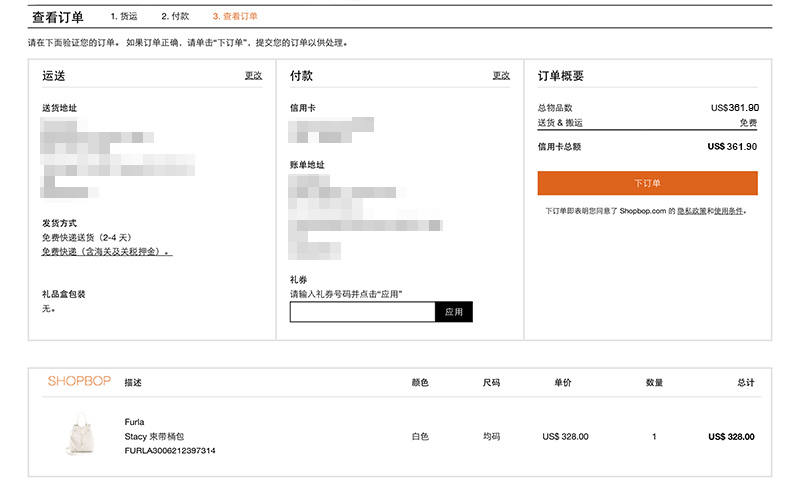800x489 pixels.
Task: Click the bold US$ 328.00 in 总计 column
Action: click(x=731, y=436)
